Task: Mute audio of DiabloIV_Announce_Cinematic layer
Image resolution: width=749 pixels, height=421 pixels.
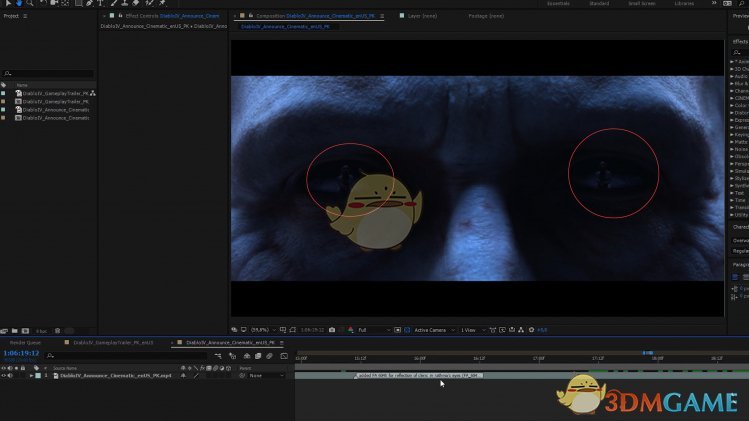Action: pyautogui.click(x=10, y=376)
